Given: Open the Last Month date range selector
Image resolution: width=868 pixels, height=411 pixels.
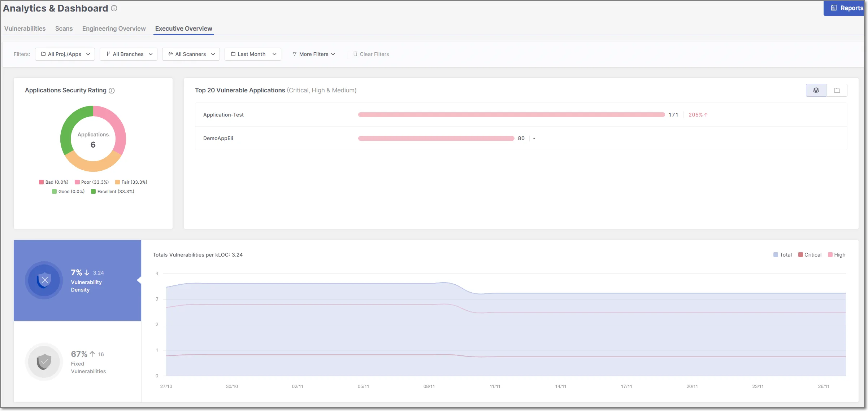Looking at the screenshot, I should point(253,54).
